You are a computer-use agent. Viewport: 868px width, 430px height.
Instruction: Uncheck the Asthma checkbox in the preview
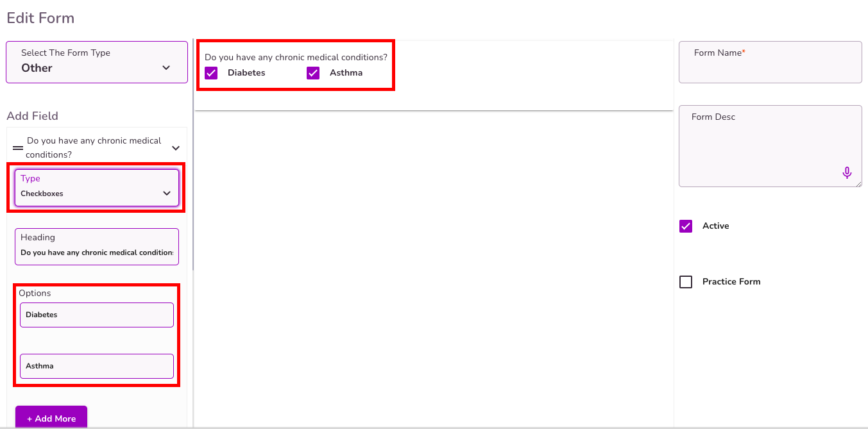pos(312,72)
